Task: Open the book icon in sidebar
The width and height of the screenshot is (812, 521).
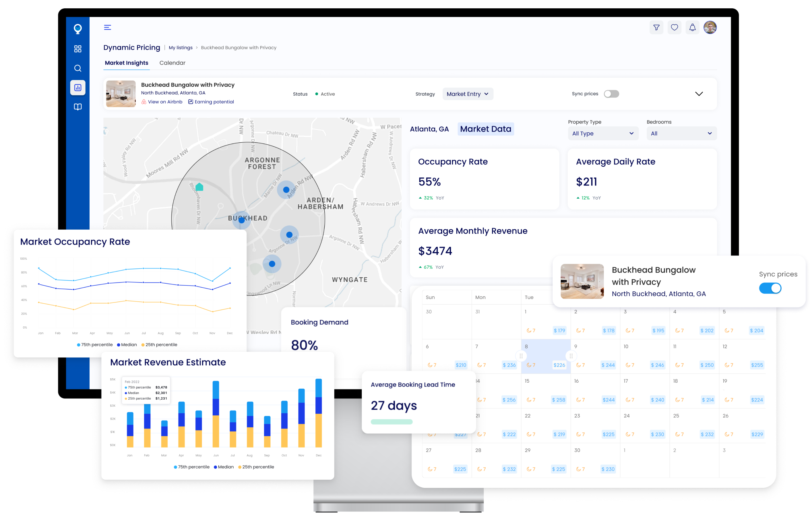Action: 78,107
